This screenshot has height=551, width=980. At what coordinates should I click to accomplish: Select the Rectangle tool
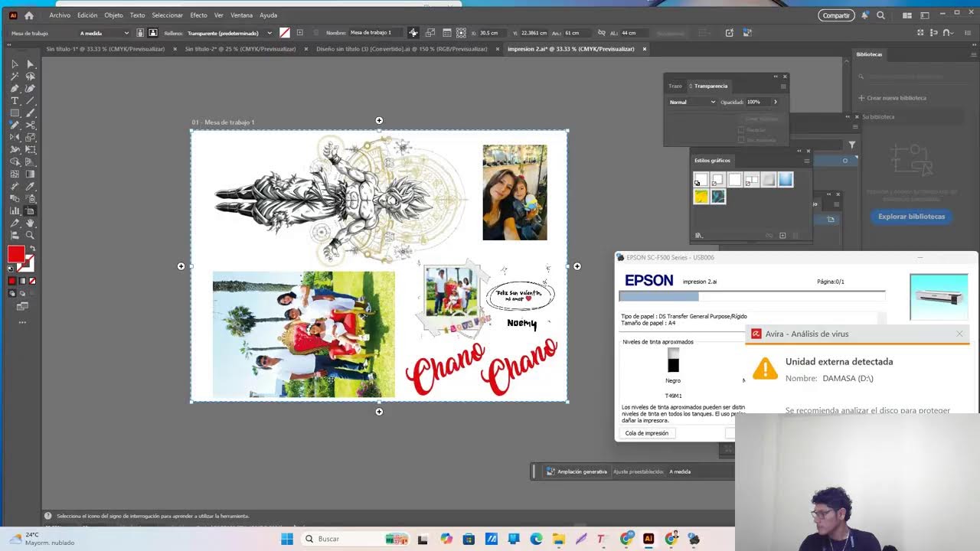point(15,113)
